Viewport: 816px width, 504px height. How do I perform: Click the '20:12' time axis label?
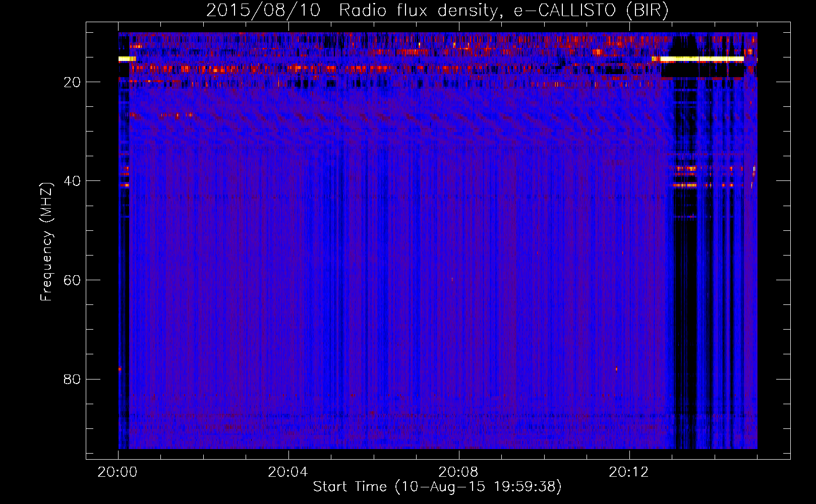629,472
